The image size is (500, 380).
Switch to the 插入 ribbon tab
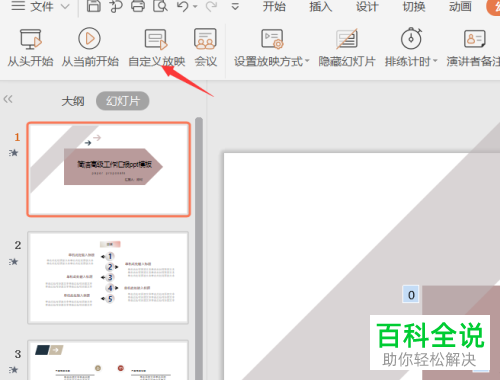tap(320, 6)
